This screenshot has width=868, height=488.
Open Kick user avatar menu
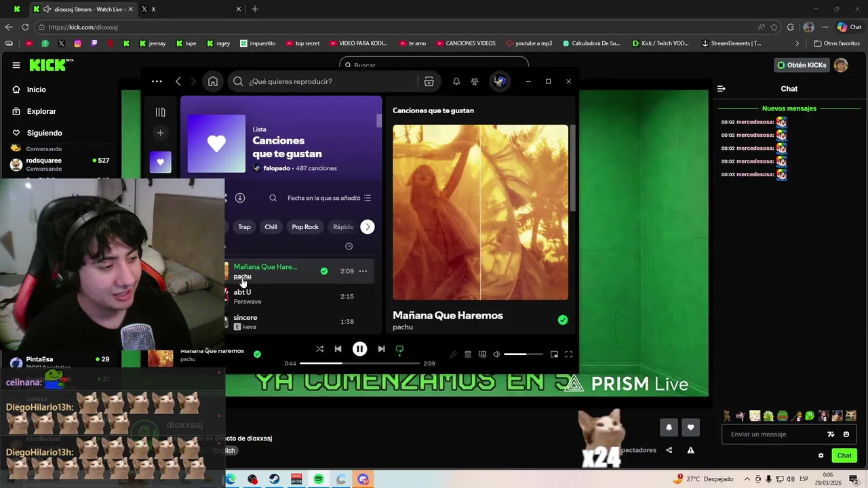pyautogui.click(x=841, y=65)
